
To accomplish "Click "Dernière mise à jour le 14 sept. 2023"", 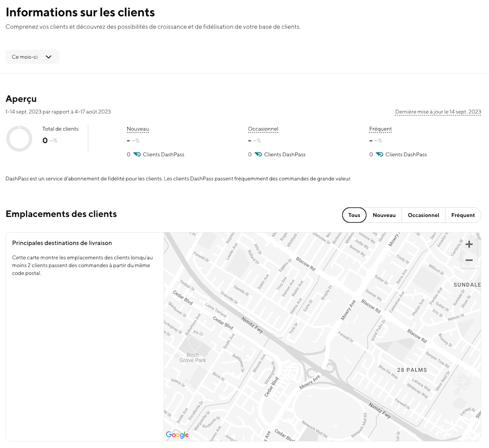I will [438, 112].
